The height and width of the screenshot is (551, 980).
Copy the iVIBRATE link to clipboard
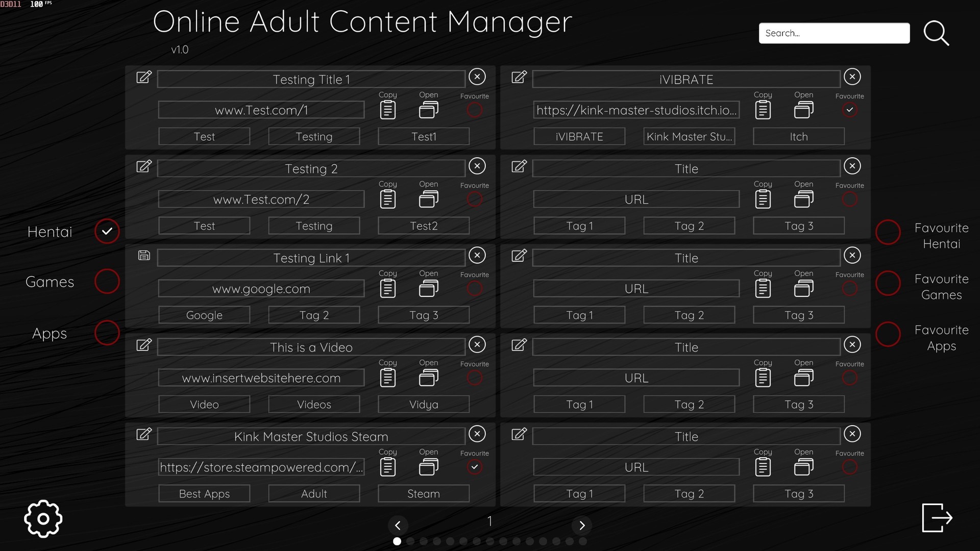(x=763, y=109)
